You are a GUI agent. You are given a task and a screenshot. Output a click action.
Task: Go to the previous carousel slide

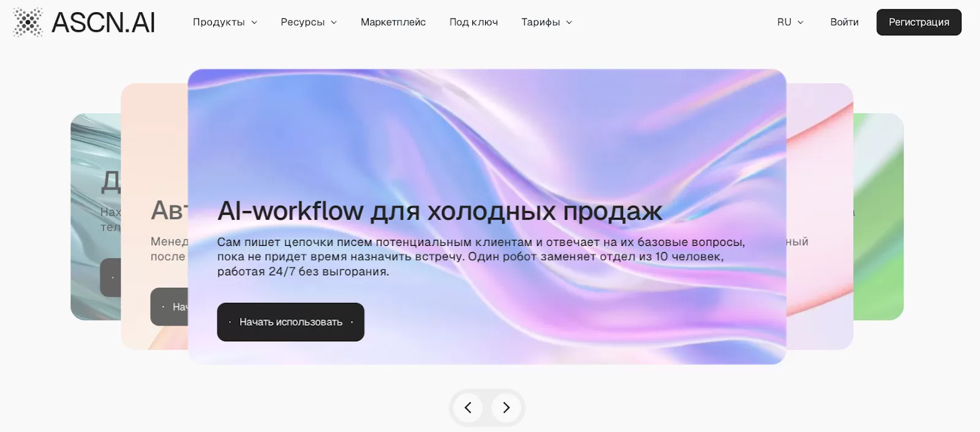[x=468, y=408]
